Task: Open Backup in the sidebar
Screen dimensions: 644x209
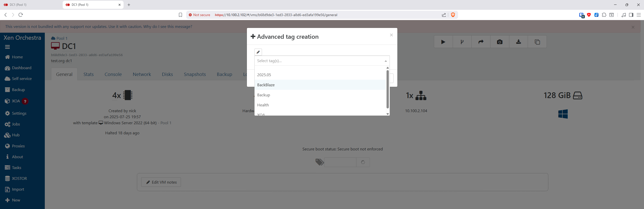Action: pyautogui.click(x=15, y=90)
